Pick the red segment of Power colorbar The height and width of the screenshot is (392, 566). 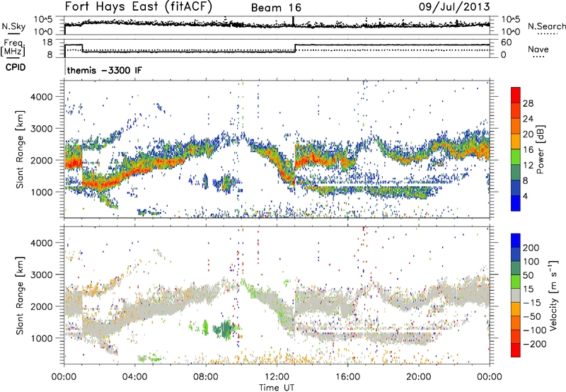[516, 95]
